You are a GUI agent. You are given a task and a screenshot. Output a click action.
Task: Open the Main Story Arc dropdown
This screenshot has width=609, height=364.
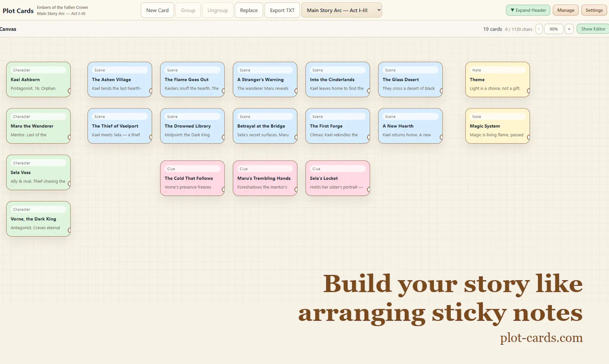341,10
